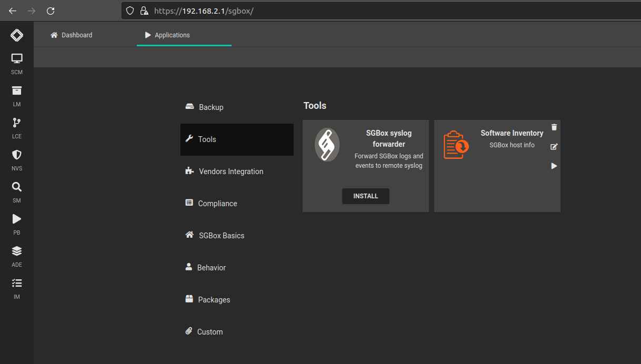
Task: Select the Applications tab
Action: point(184,35)
